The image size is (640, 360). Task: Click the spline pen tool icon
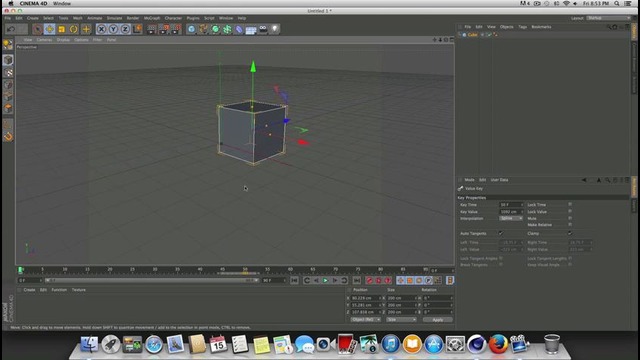[203, 29]
